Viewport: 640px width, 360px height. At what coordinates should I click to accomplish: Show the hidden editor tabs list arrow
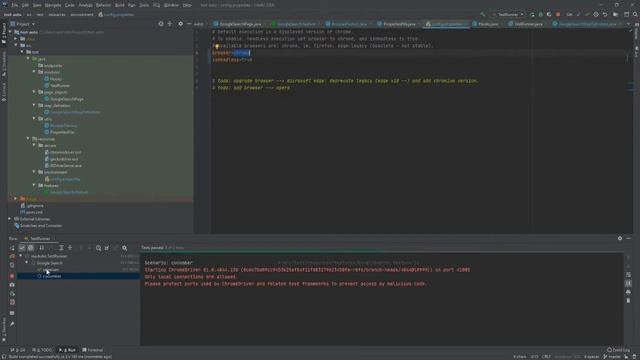[x=629, y=24]
